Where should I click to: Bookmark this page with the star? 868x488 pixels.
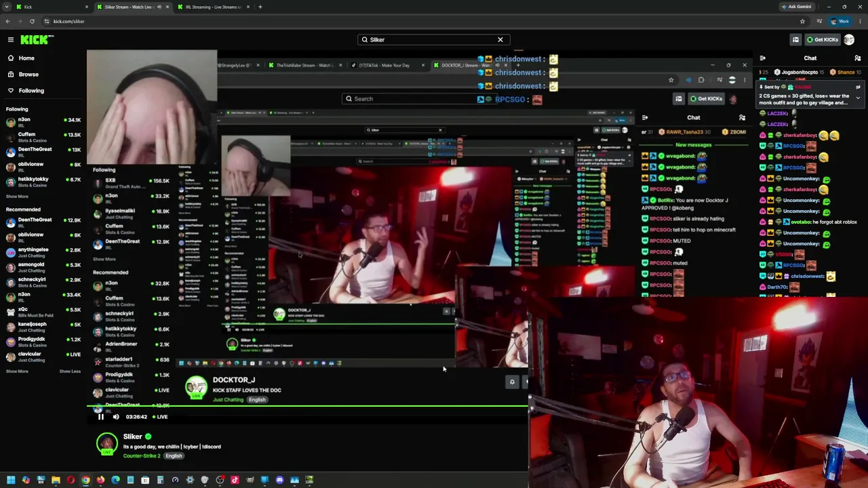coord(802,21)
